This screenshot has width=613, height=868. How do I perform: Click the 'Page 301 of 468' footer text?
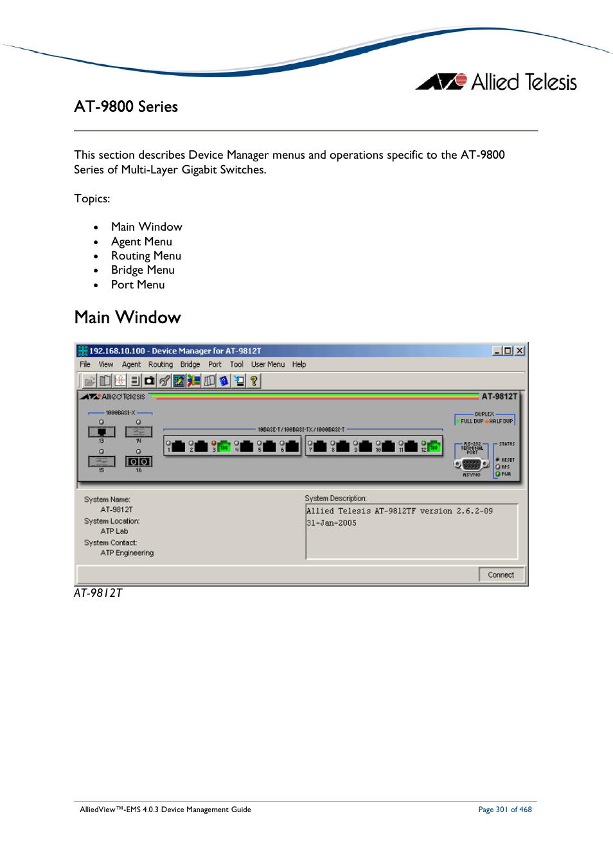(x=505, y=810)
